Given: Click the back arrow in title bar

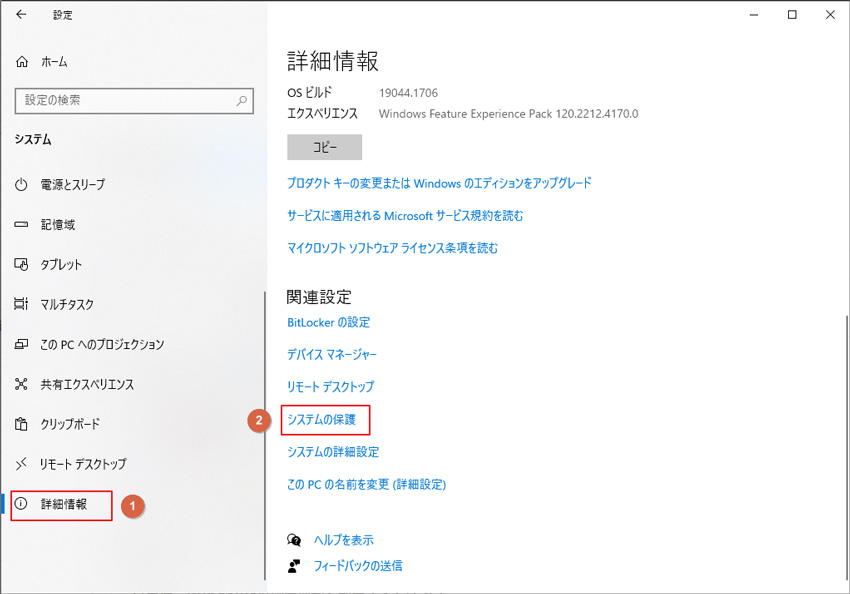Looking at the screenshot, I should [21, 15].
